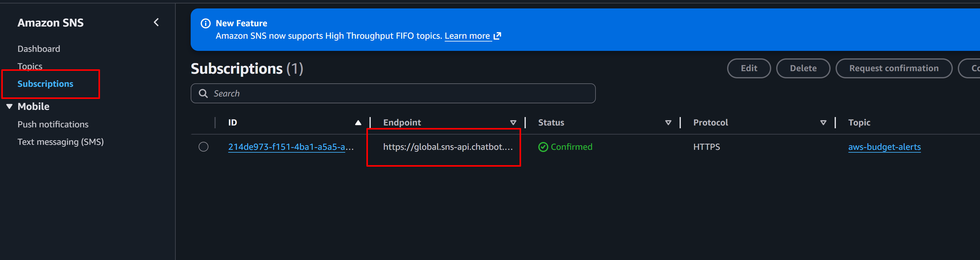Viewport: 980px width, 260px height.
Task: Open Dashboard in the sidebar
Action: tap(39, 49)
